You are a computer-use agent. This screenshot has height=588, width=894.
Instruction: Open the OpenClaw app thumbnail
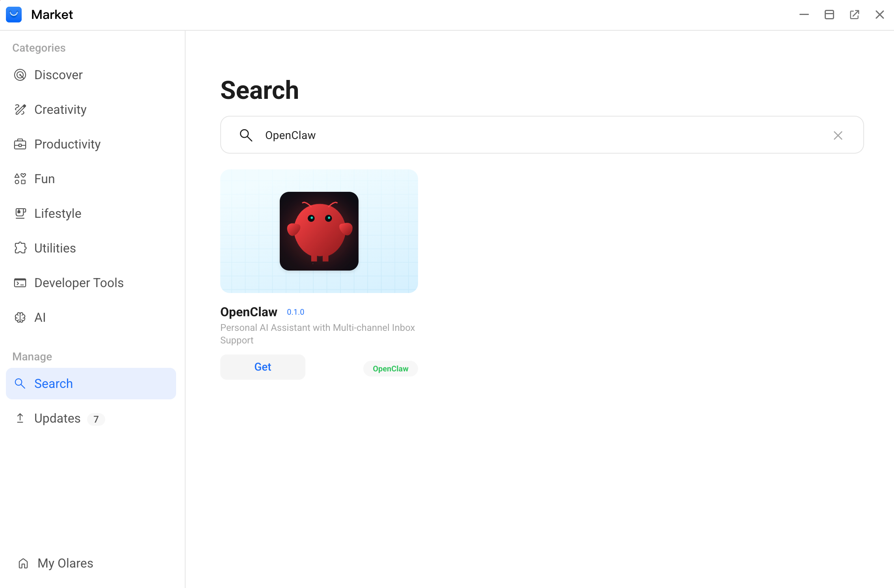319,231
